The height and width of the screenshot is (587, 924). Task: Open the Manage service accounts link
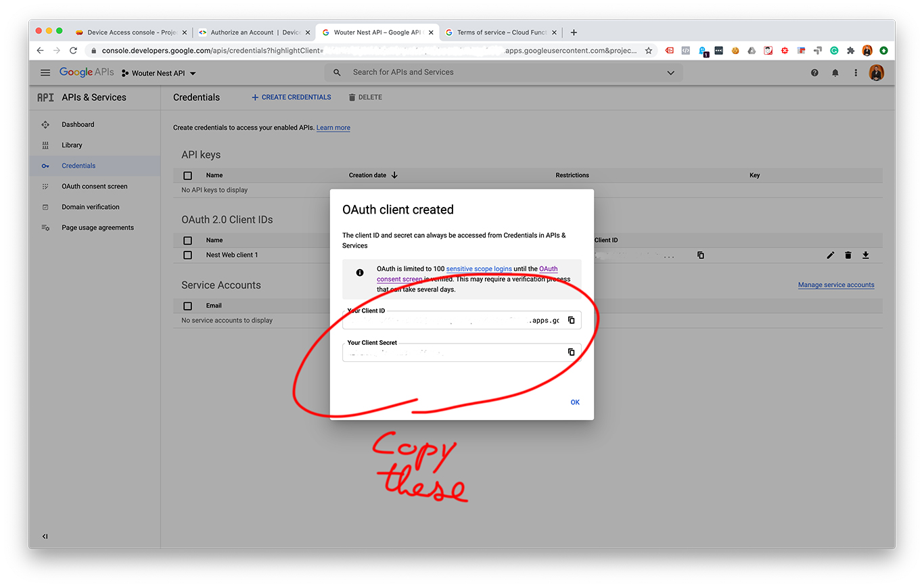(x=836, y=285)
